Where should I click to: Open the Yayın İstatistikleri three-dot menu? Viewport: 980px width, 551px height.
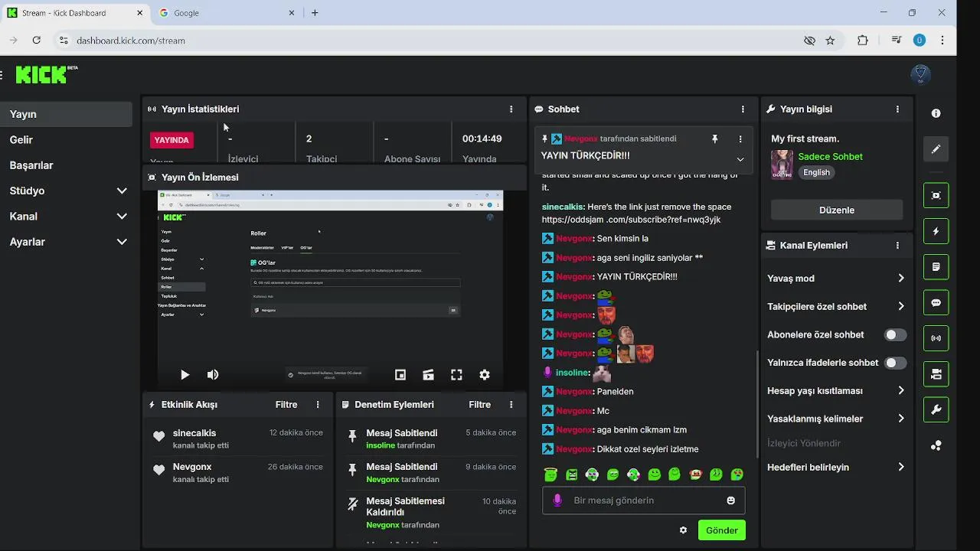tap(511, 109)
